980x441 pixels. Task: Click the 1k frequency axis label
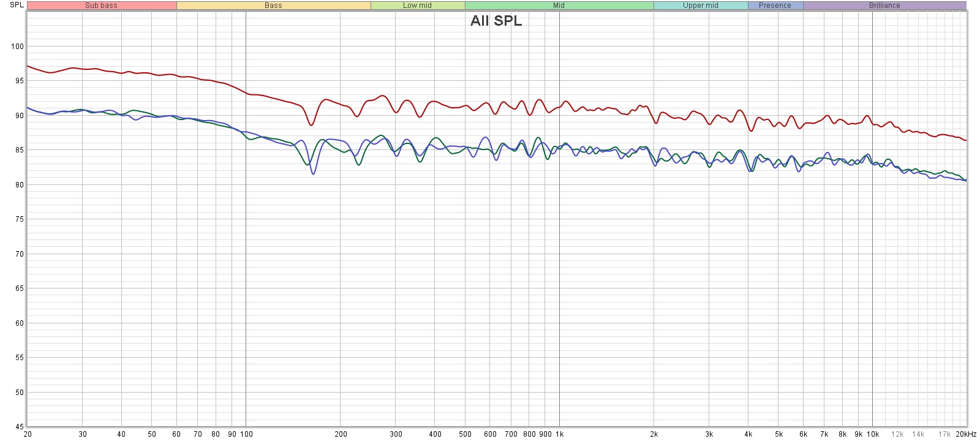(x=559, y=434)
